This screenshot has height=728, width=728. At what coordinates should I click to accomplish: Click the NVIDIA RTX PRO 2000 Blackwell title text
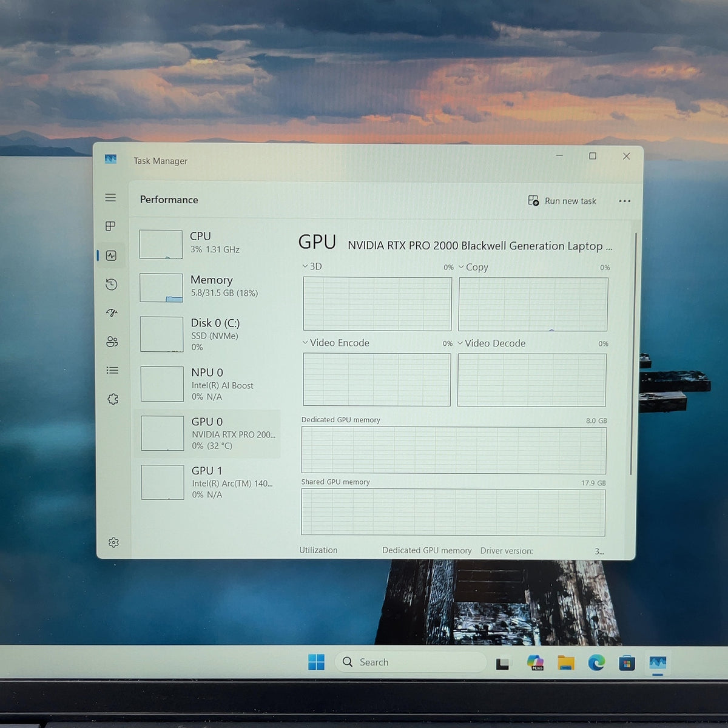pyautogui.click(x=480, y=246)
